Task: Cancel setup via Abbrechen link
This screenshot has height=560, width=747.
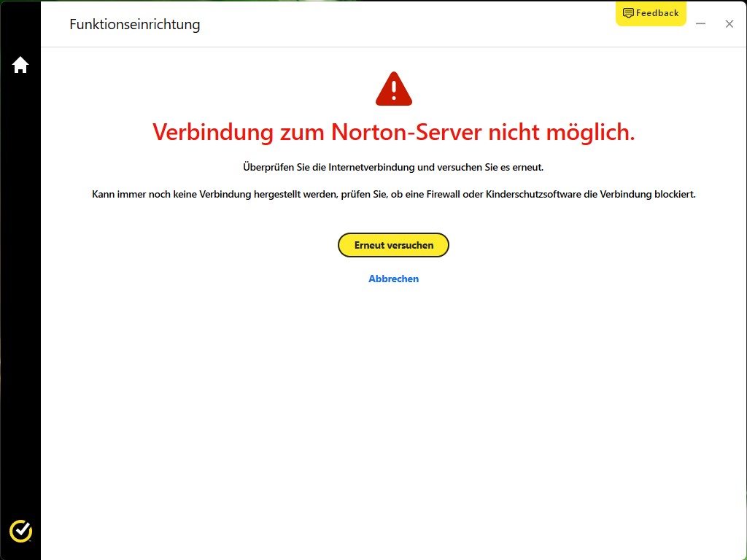Action: point(393,279)
